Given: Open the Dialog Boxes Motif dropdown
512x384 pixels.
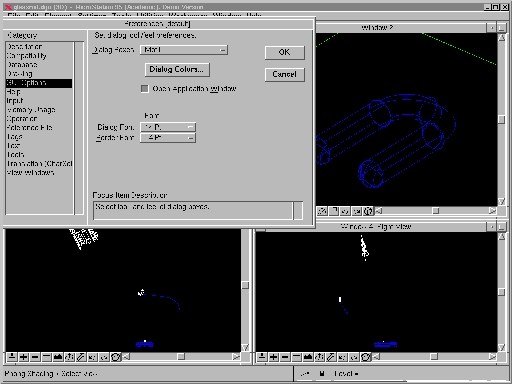Looking at the screenshot, I should [184, 50].
